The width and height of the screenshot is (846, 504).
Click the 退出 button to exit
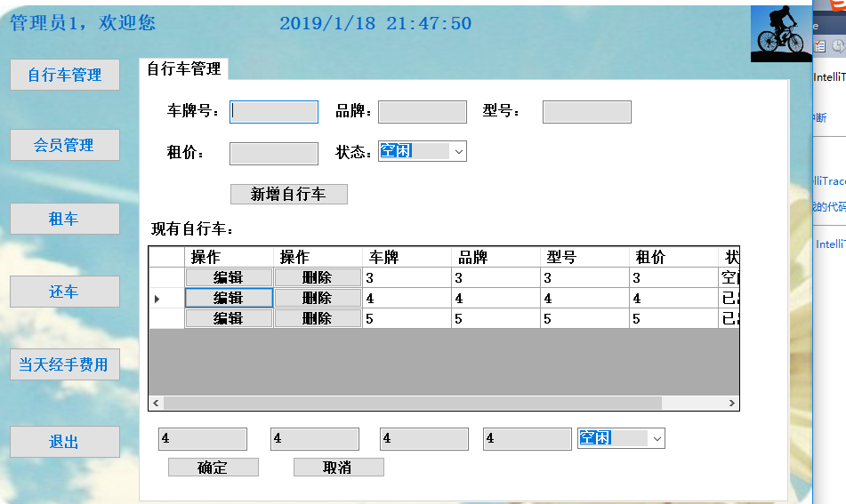pyautogui.click(x=65, y=442)
